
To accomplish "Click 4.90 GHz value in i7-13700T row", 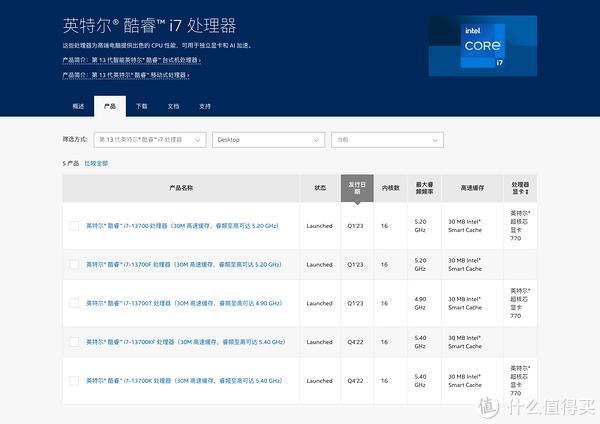I will [420, 303].
